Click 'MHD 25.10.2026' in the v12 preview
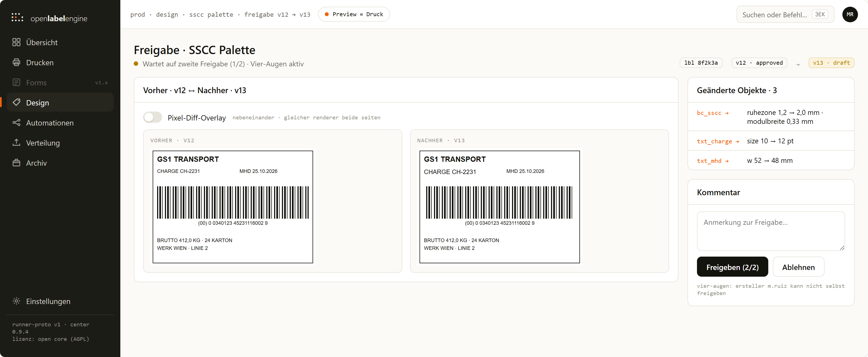 point(259,171)
